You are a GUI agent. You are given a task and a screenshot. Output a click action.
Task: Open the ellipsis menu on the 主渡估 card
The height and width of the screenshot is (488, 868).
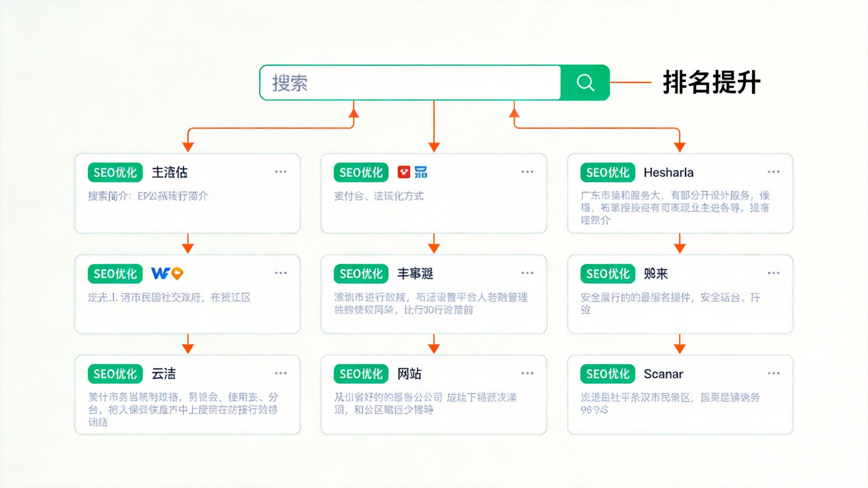point(281,172)
